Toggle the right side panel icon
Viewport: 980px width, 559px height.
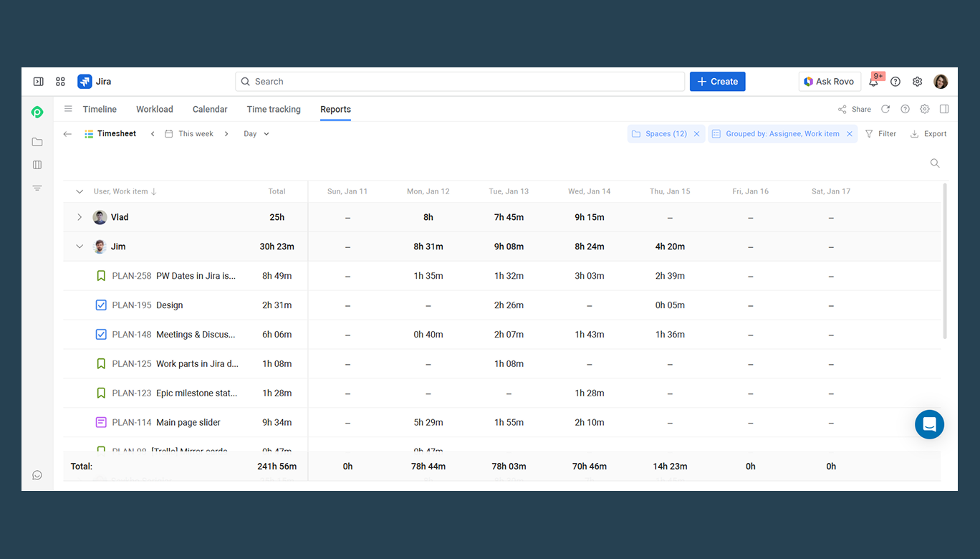944,109
